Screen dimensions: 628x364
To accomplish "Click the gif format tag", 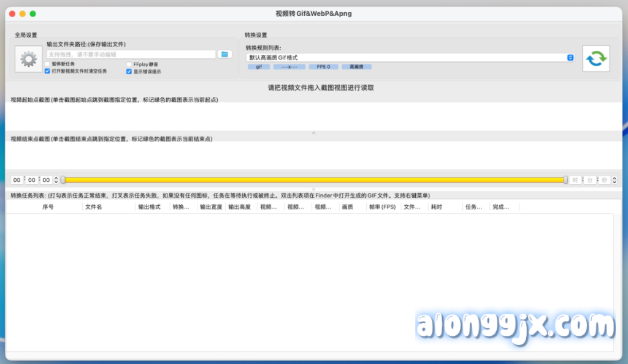I will point(259,67).
